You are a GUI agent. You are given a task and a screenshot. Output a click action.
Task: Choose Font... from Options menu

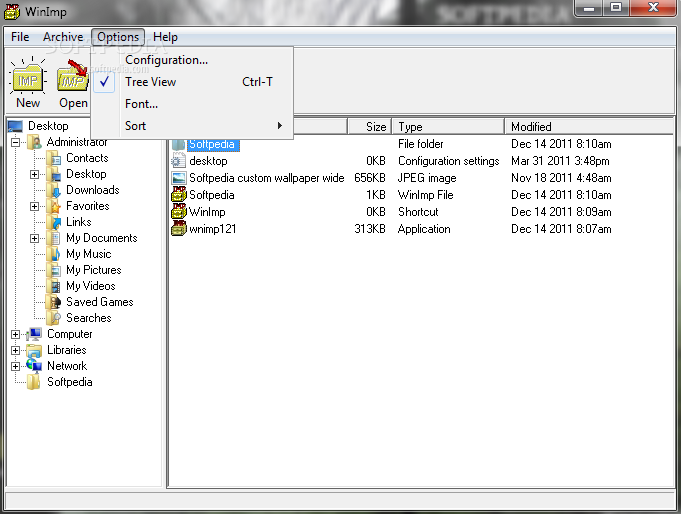pyautogui.click(x=192, y=104)
